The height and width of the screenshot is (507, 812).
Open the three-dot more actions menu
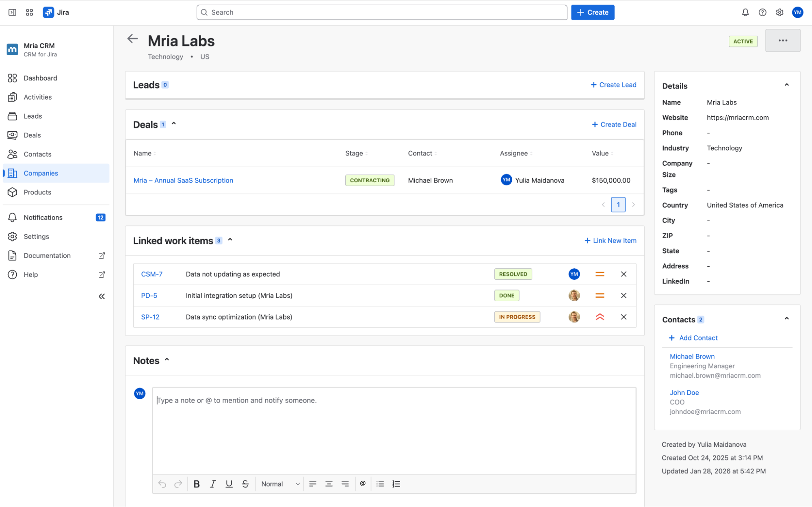(782, 40)
